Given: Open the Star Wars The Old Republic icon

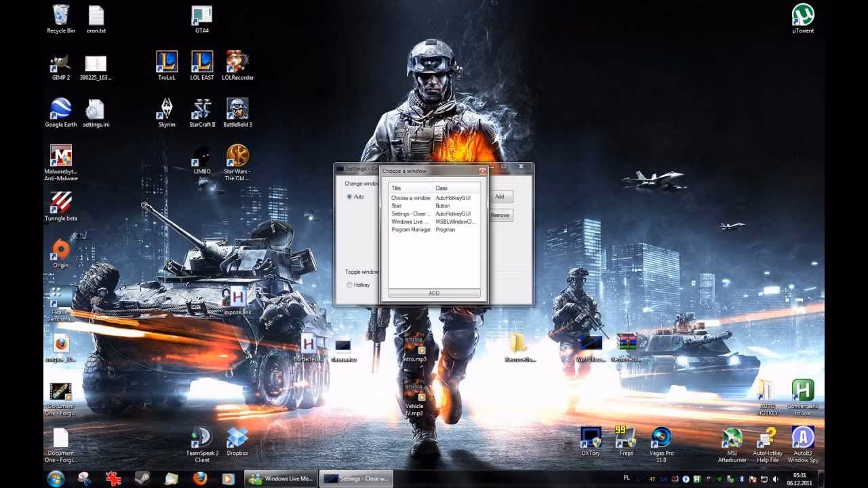Looking at the screenshot, I should coord(237,163).
